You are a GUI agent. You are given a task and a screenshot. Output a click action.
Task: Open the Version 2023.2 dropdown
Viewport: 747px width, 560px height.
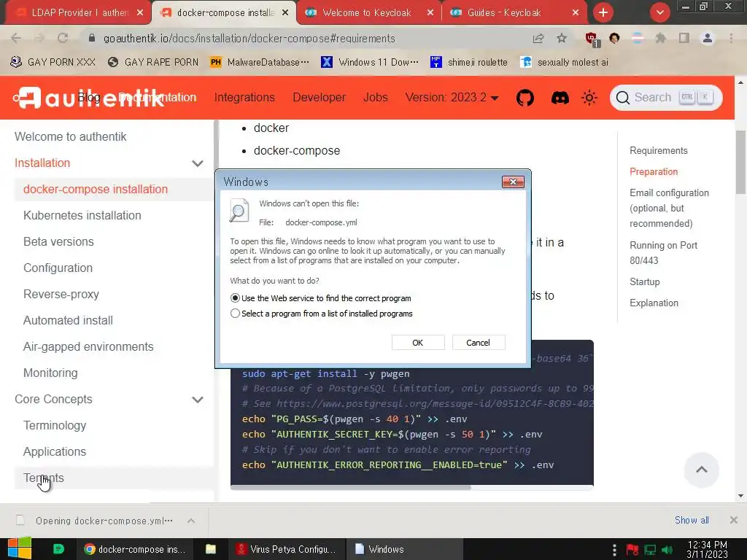coord(452,98)
